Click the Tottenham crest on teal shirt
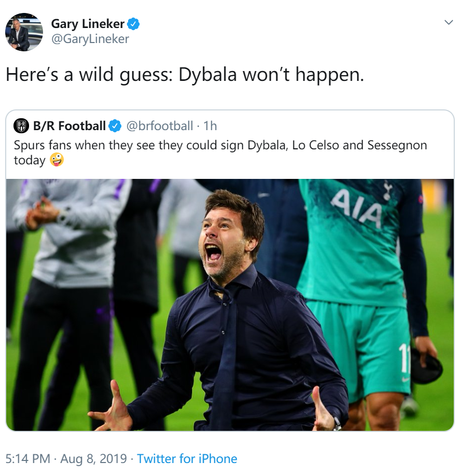461x476 pixels. click(x=387, y=190)
